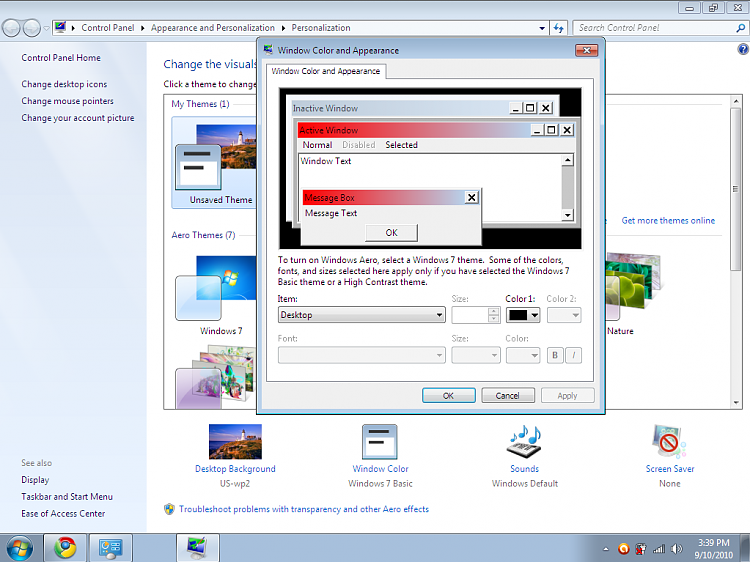750x562 pixels.
Task: Select the Unsaved Theme thumbnail
Action: 214,163
